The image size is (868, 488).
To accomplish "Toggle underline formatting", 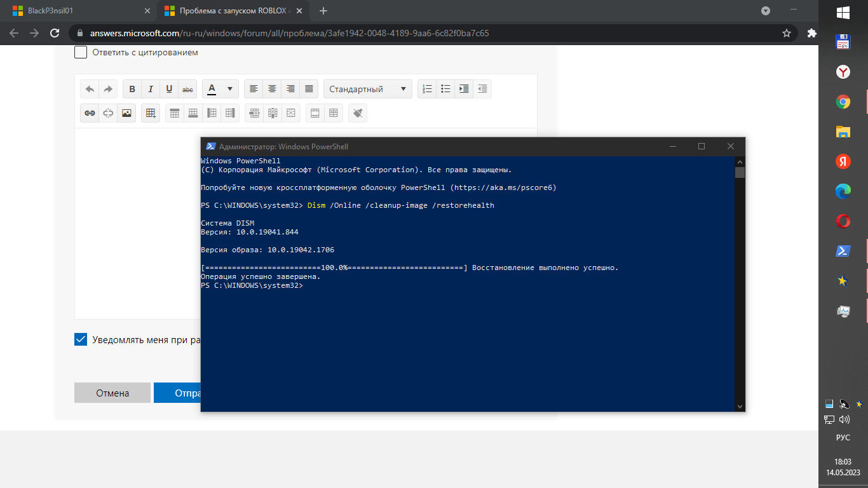I will click(x=169, y=89).
